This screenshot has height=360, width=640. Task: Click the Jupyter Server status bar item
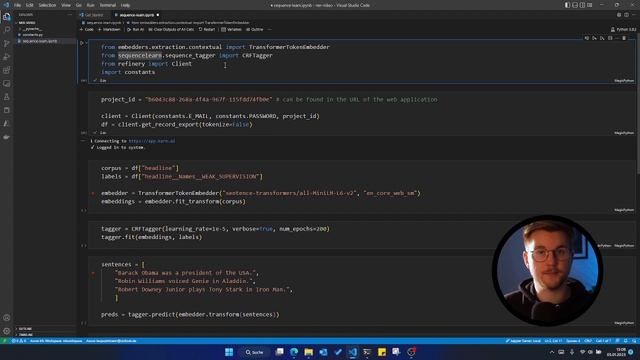pos(523,341)
